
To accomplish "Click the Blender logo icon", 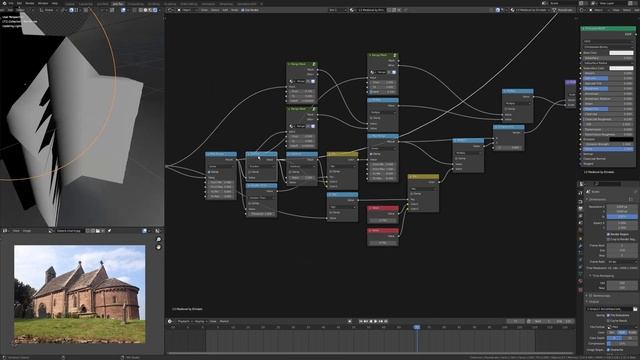I will (4, 3).
